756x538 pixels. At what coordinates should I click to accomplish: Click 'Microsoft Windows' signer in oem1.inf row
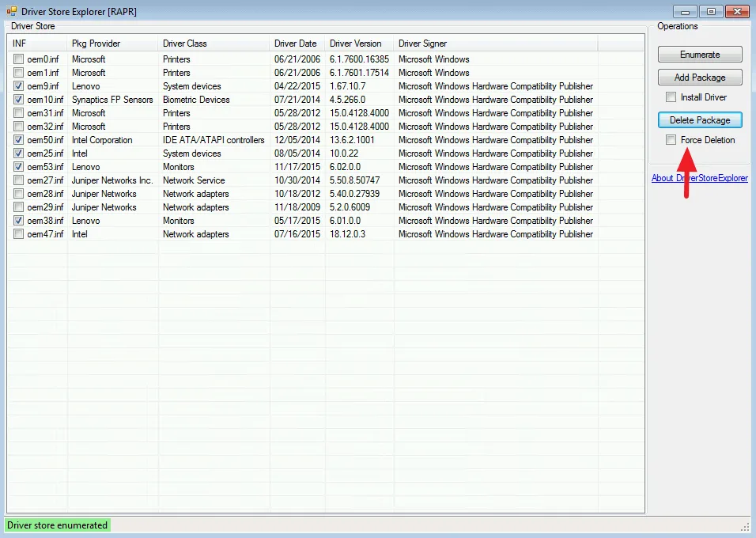point(434,72)
